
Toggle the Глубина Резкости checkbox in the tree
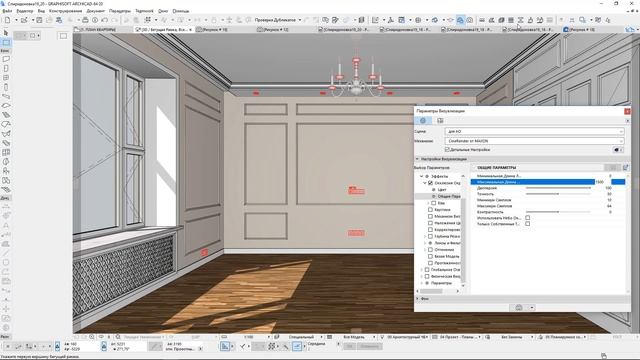coord(430,236)
